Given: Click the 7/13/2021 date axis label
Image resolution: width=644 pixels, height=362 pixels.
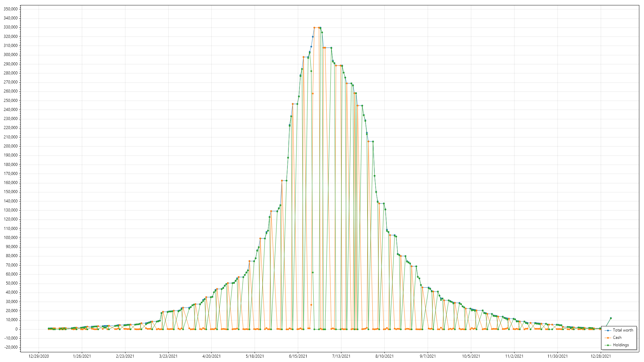Looking at the screenshot, I should [x=341, y=356].
